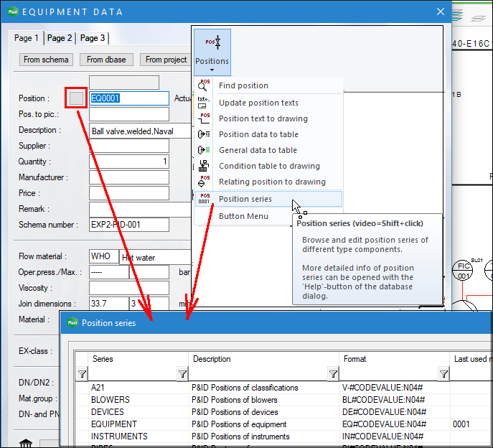This screenshot has width=493, height=448.
Task: Switch to the Page 3 tab
Action: (x=92, y=38)
